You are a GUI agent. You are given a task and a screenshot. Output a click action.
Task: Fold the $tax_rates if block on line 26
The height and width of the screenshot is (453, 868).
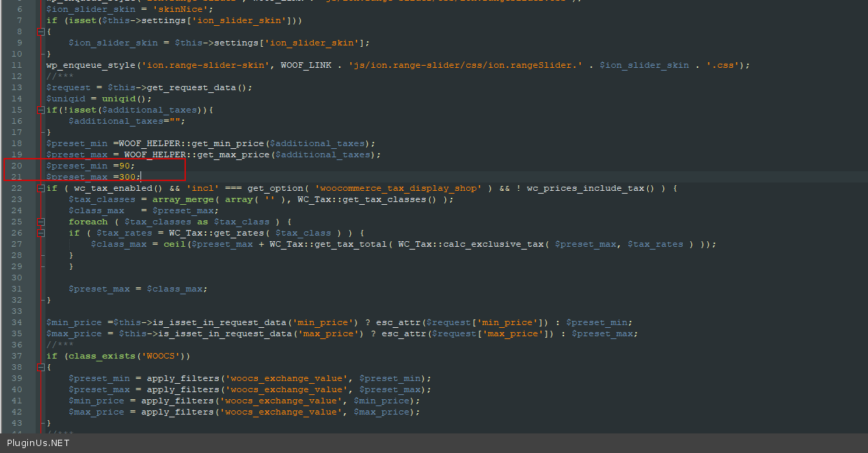point(41,233)
